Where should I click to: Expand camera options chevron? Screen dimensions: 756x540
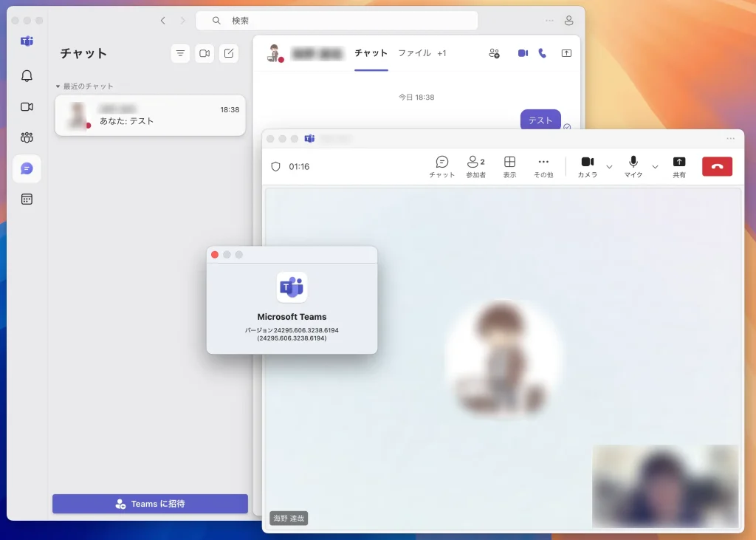coord(609,167)
